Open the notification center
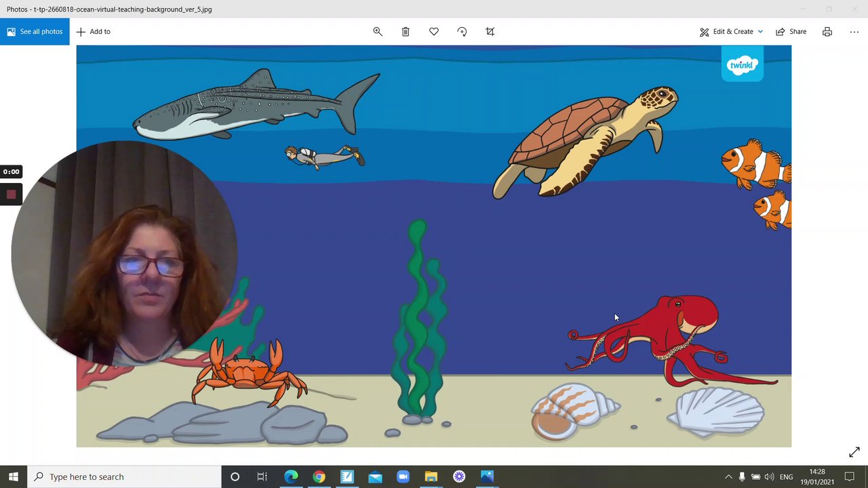The width and height of the screenshot is (868, 488). click(850, 476)
